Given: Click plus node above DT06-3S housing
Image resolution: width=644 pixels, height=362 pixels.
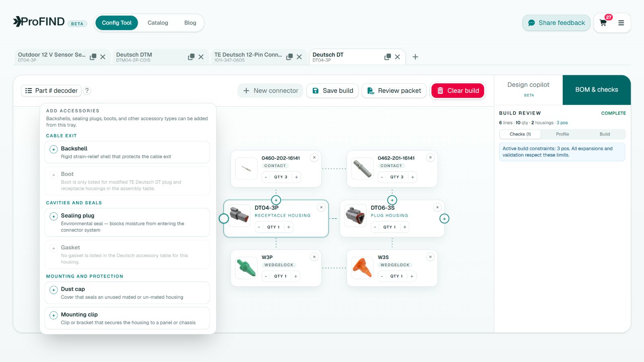Looking at the screenshot, I should (x=392, y=200).
